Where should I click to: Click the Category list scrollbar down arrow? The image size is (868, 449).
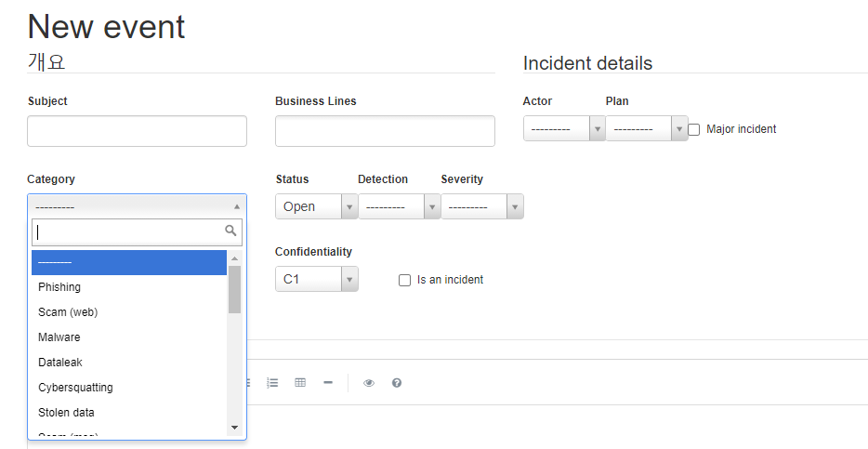point(234,428)
